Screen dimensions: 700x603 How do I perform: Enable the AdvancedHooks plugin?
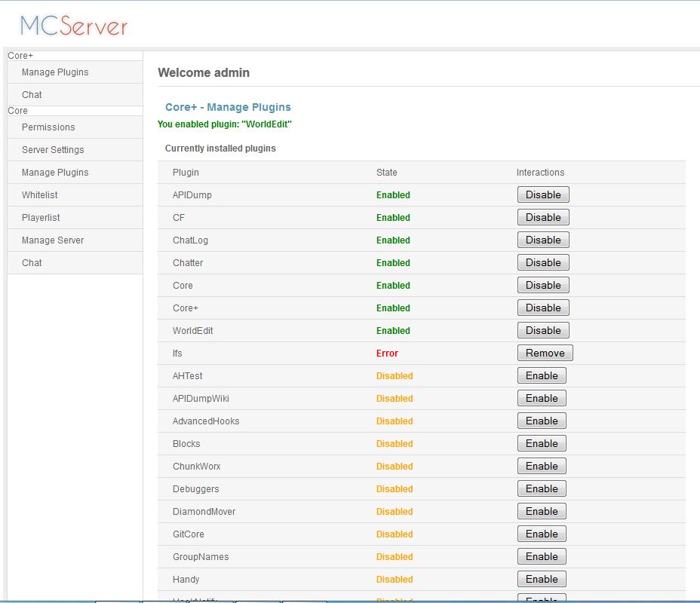pyautogui.click(x=542, y=421)
